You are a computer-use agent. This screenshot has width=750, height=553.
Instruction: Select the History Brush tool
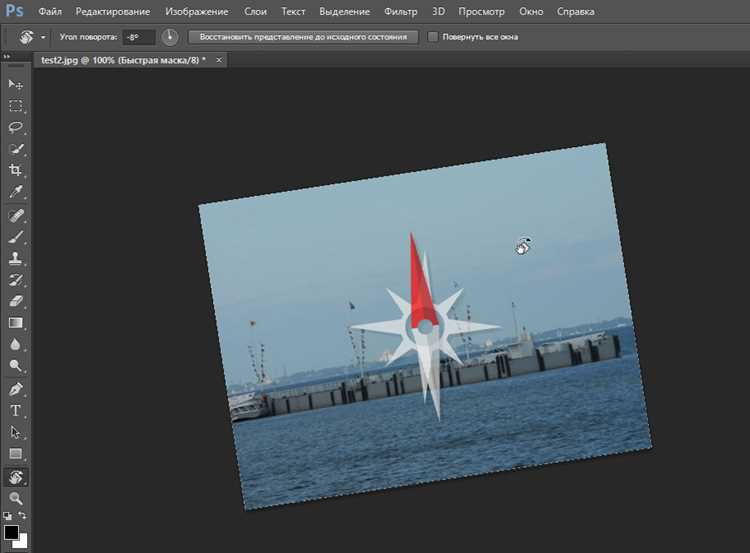point(15,280)
